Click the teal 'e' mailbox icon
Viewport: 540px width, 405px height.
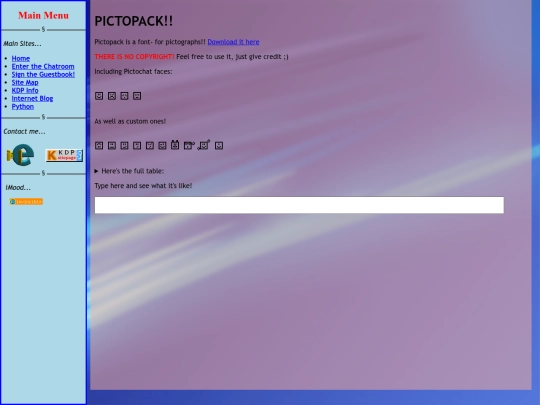20,155
